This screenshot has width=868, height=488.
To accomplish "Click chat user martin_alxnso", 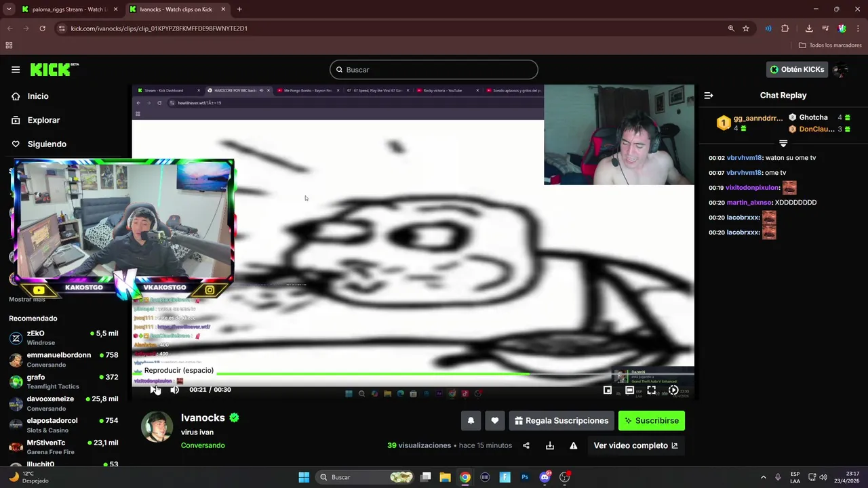I will pyautogui.click(x=749, y=203).
